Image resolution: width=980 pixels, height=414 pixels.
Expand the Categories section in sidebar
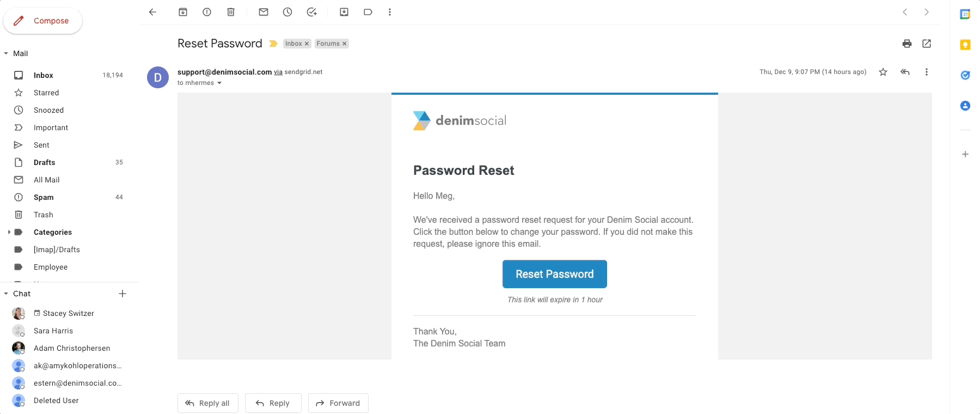[9, 232]
